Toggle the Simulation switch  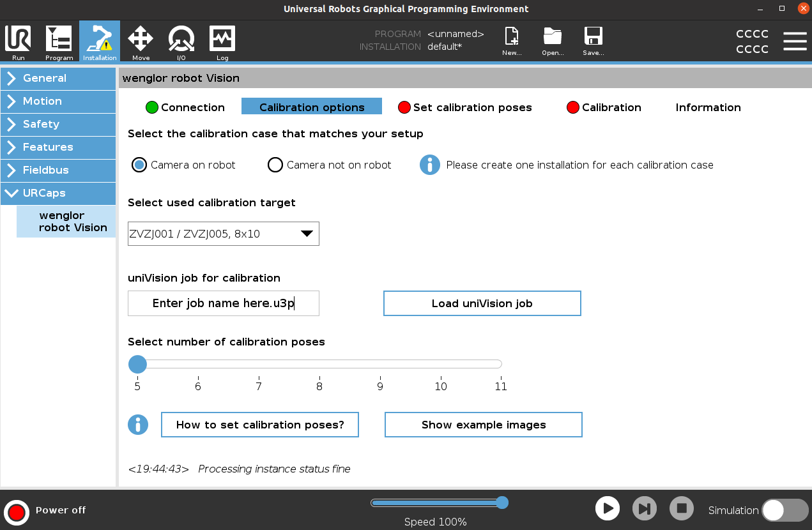pyautogui.click(x=785, y=510)
